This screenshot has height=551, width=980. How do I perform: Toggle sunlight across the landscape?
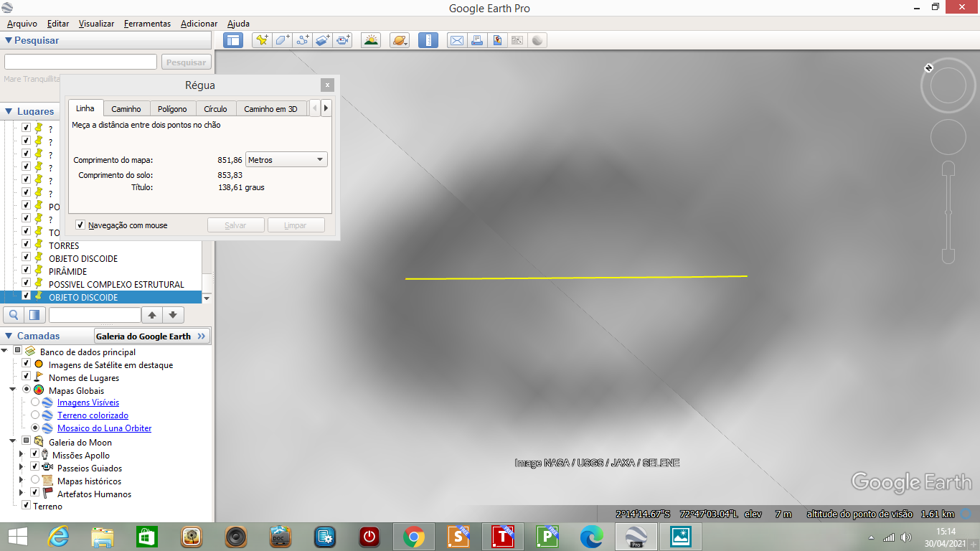(371, 40)
